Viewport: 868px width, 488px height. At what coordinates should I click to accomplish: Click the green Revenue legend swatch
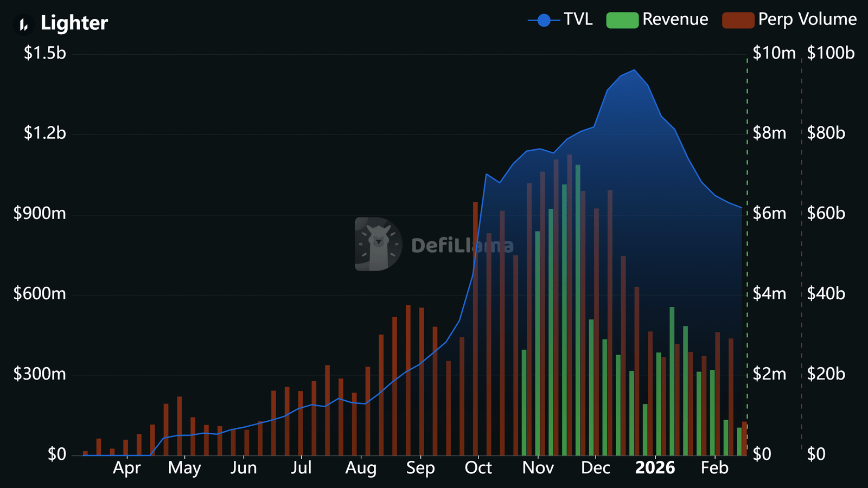coord(622,21)
